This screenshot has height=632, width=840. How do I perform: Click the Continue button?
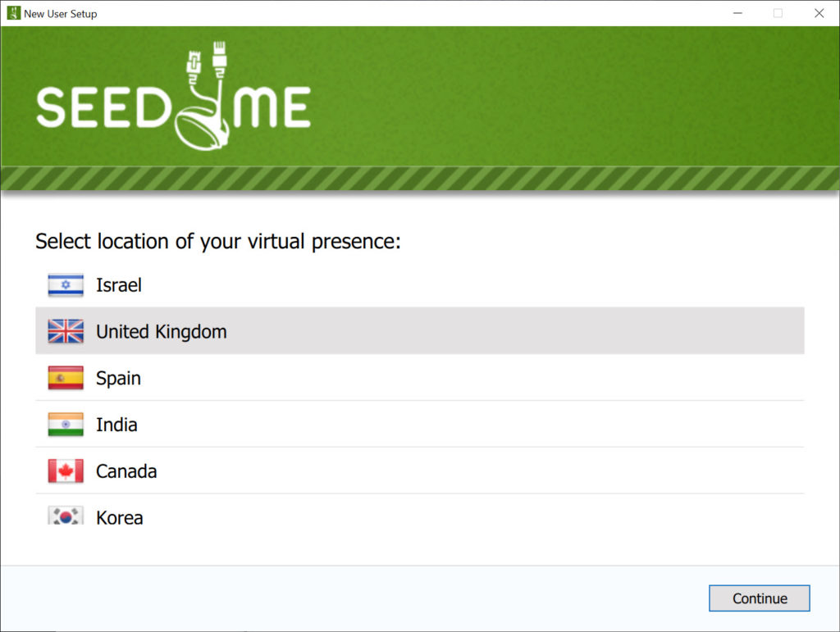759,598
